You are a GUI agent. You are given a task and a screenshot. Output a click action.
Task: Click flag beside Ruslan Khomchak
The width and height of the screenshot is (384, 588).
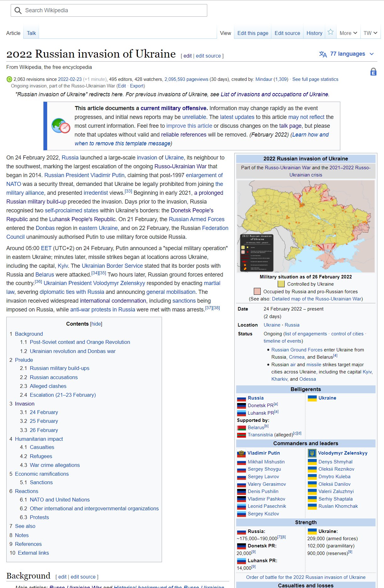(312, 507)
